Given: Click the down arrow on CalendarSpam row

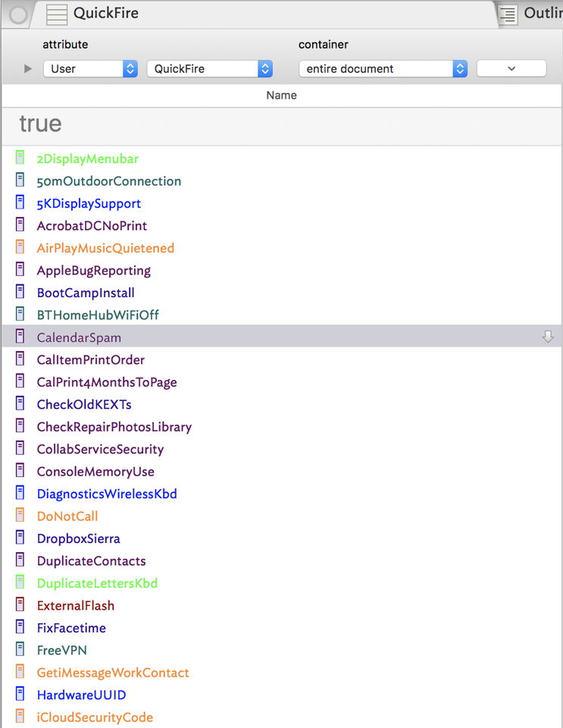Looking at the screenshot, I should [548, 337].
